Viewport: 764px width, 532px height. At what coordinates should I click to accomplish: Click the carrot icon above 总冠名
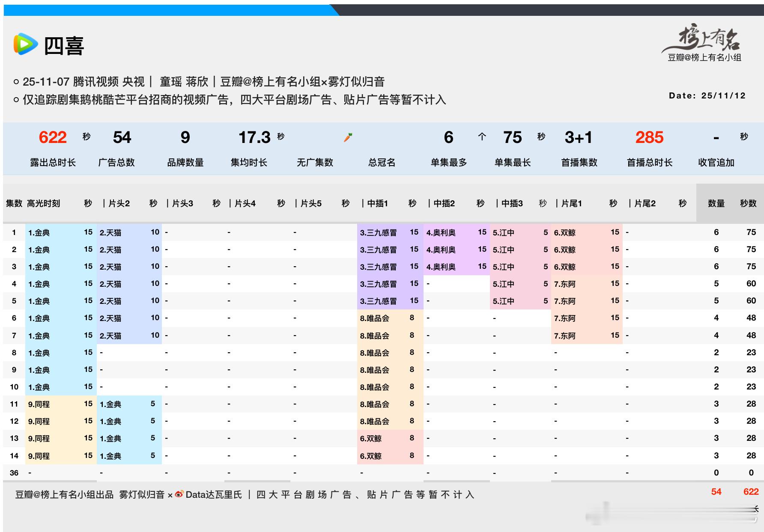[x=348, y=137]
